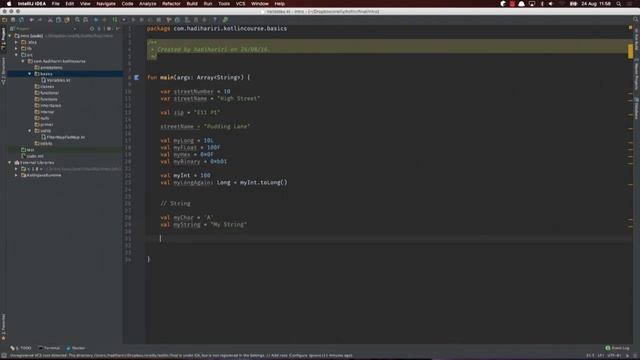
Task: Click the yellow inspection indicator atop scrollbar
Action: (x=630, y=28)
